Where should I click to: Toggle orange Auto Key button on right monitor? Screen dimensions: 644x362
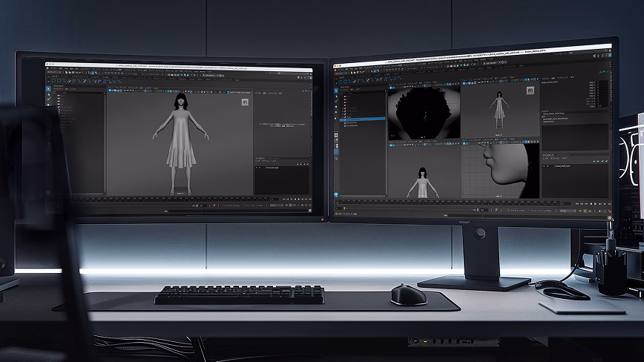click(x=605, y=211)
